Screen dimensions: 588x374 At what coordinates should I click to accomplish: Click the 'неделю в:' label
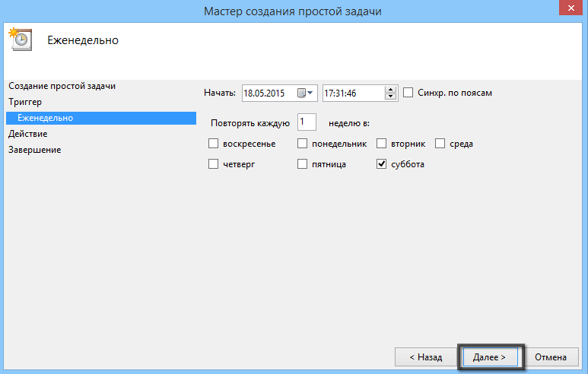tap(349, 123)
